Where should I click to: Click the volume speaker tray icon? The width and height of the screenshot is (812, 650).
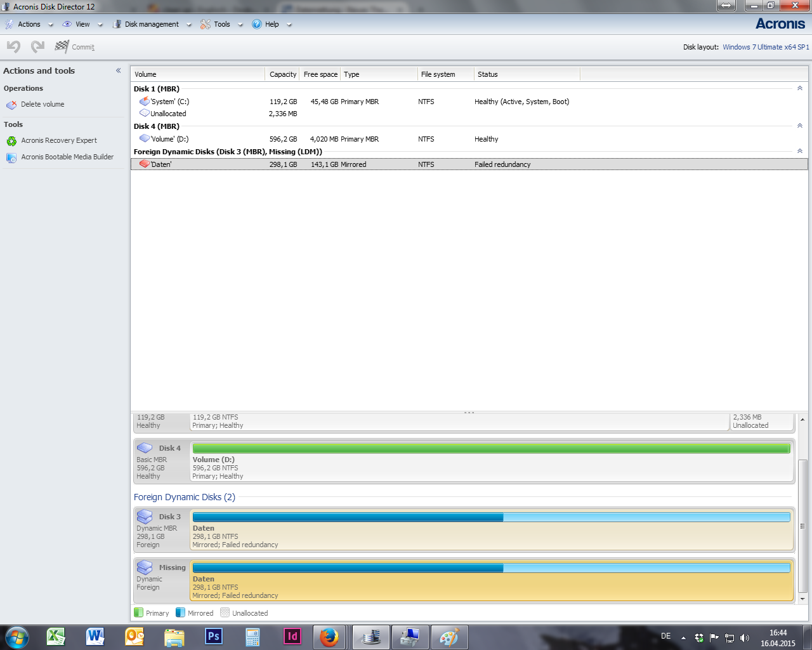tap(744, 638)
